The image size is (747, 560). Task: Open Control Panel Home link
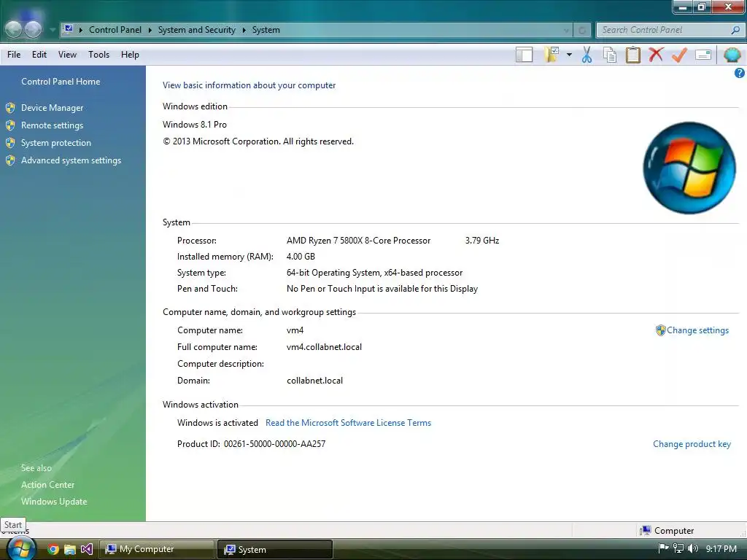click(61, 82)
